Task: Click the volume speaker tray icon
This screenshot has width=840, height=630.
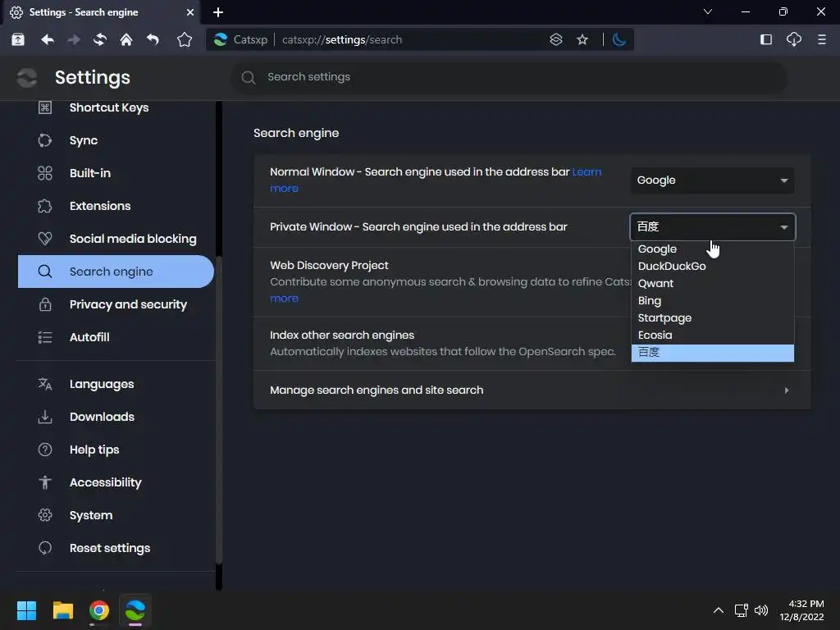Action: click(761, 610)
